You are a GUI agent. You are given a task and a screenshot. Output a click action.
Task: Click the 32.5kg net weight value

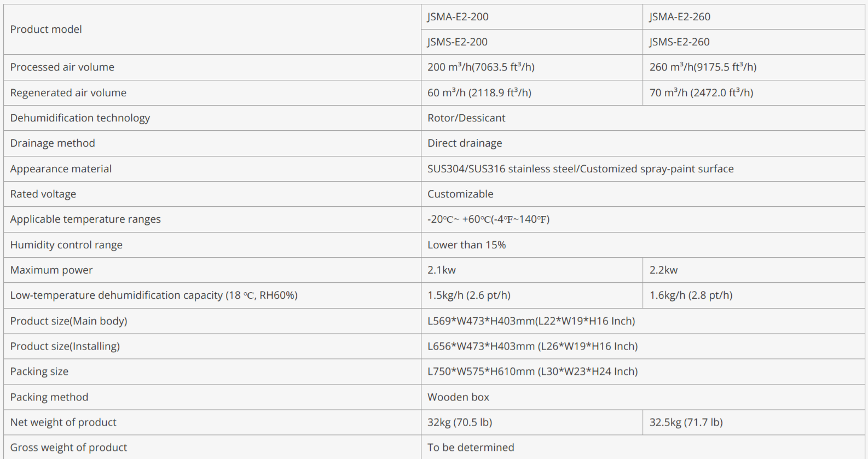pyautogui.click(x=686, y=422)
